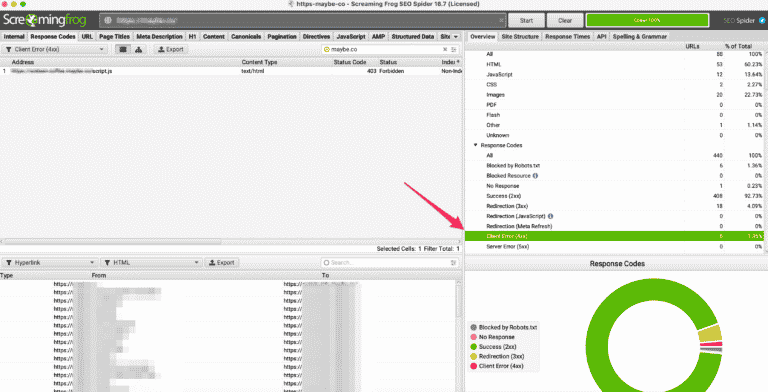The height and width of the screenshot is (392, 768).
Task: Clear the URL bar with X icon
Action: tap(502, 21)
